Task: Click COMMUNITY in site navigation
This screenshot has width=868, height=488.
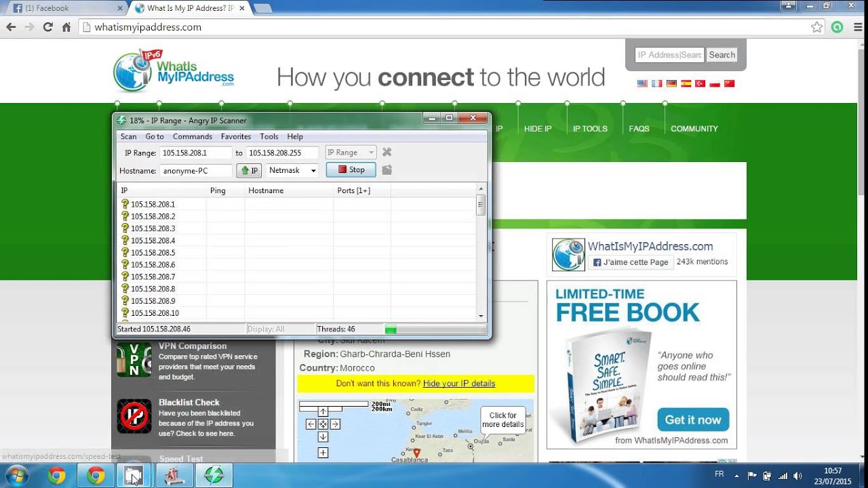Action: tap(694, 129)
